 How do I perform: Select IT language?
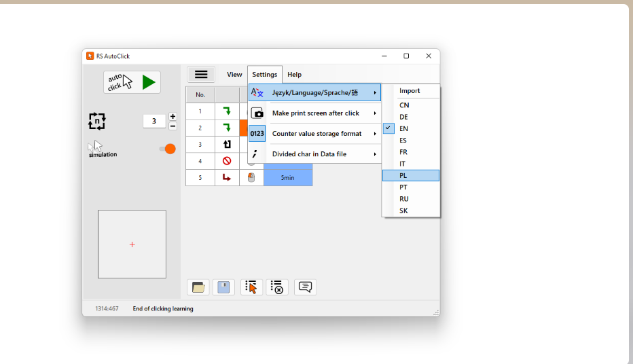[x=411, y=164]
